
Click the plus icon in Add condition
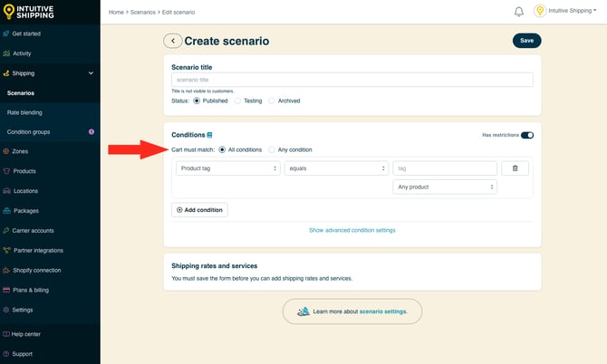[x=179, y=210]
